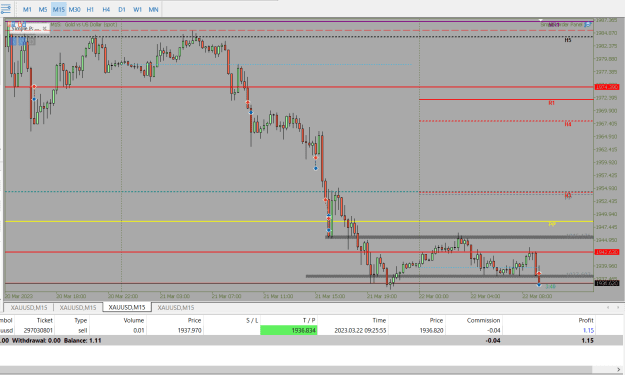Image resolution: width=625 pixels, height=375 pixels.
Task: Click the yellow PP pivot label
Action: 552,224
